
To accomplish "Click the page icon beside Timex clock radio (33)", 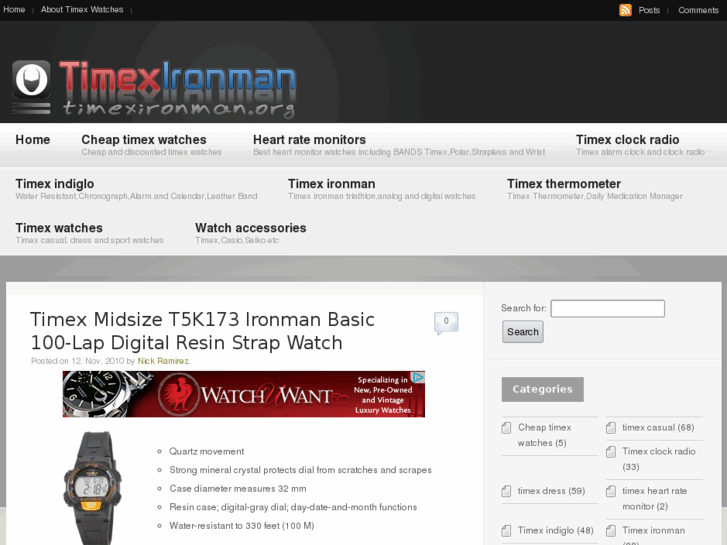I will [x=611, y=451].
